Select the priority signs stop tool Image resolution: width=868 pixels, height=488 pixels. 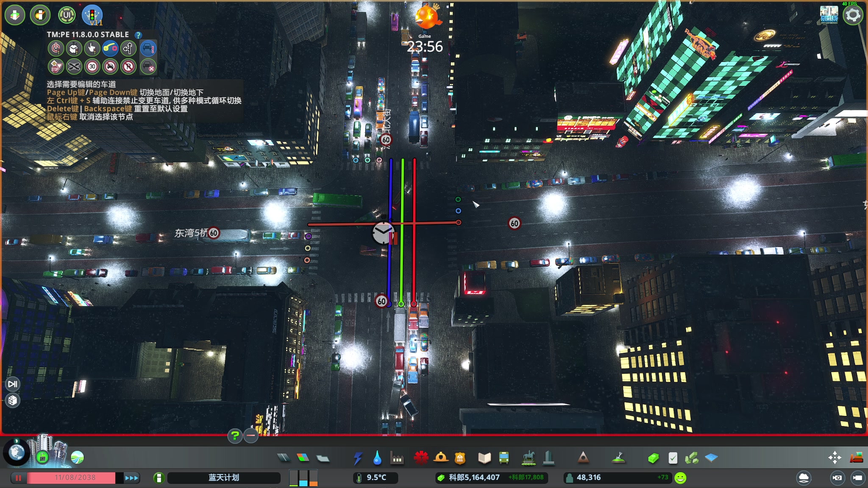click(x=56, y=67)
